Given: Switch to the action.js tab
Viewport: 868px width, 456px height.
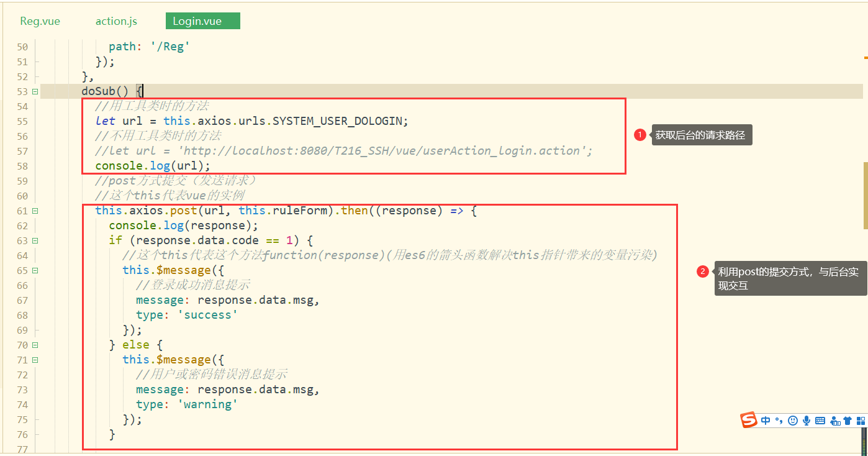Looking at the screenshot, I should tap(116, 21).
